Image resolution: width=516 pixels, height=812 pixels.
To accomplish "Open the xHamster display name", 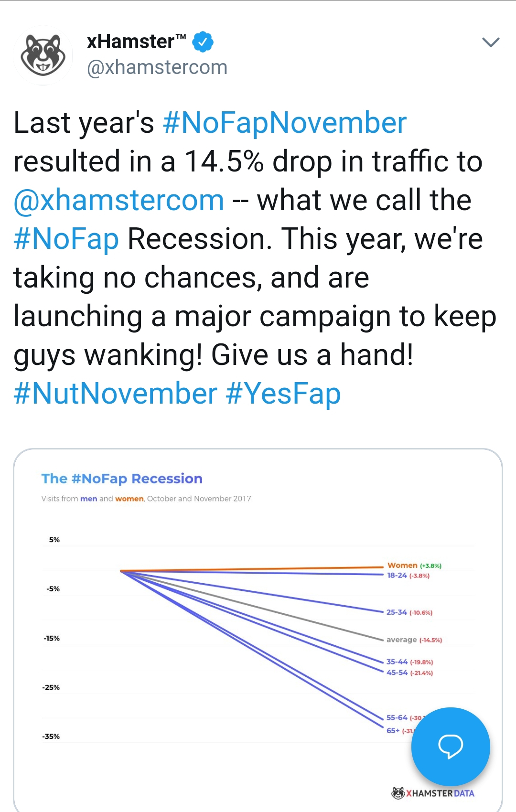I will 136,42.
